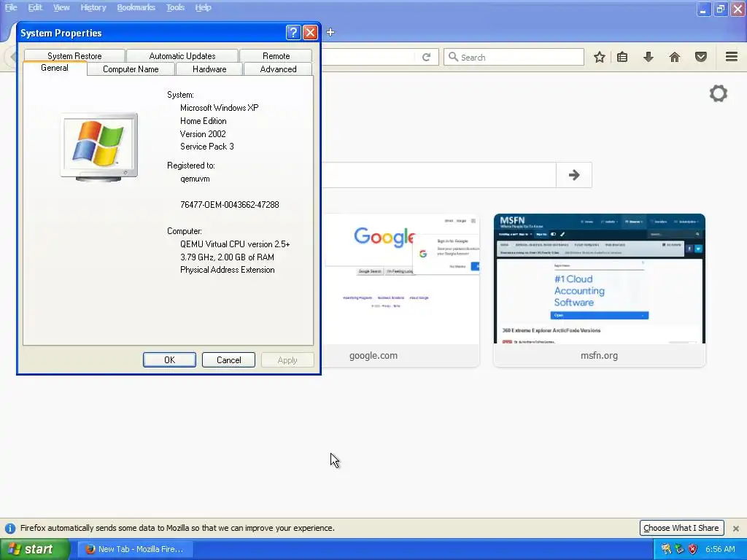Click the text Service Pack 3
747x560 pixels.
point(206,147)
